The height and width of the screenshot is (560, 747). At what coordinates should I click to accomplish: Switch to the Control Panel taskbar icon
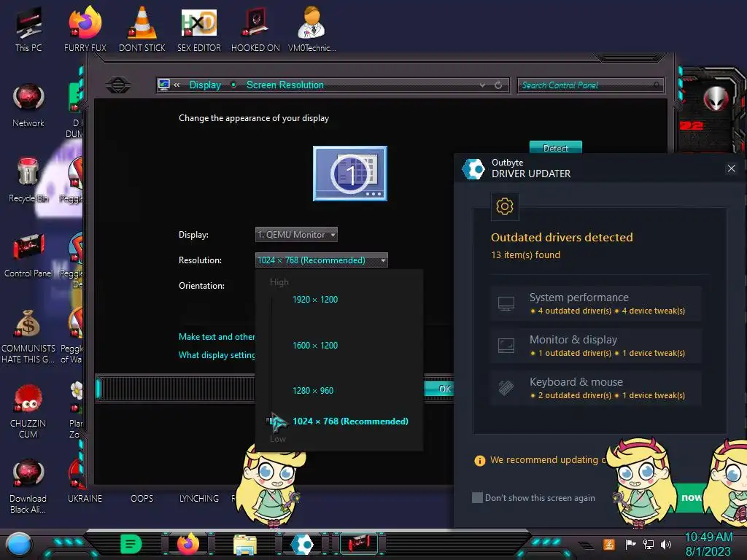click(x=359, y=543)
